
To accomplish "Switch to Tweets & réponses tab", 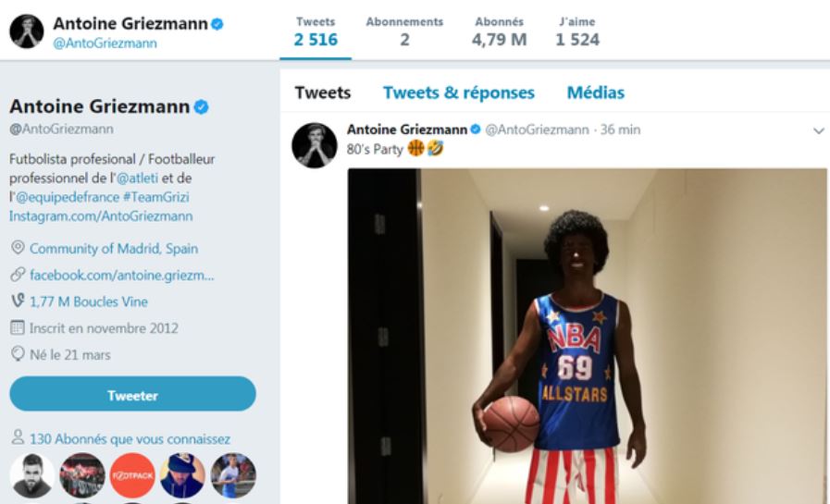I will (x=458, y=92).
